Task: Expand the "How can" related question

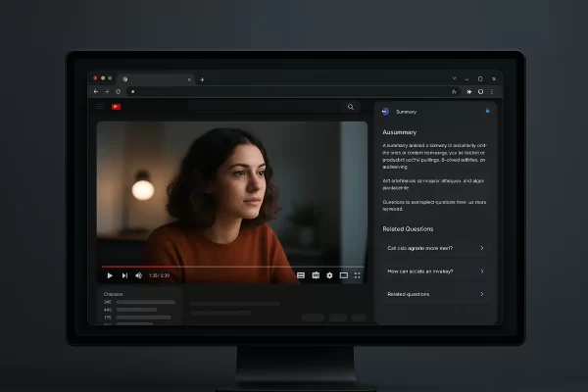Action: click(x=434, y=270)
